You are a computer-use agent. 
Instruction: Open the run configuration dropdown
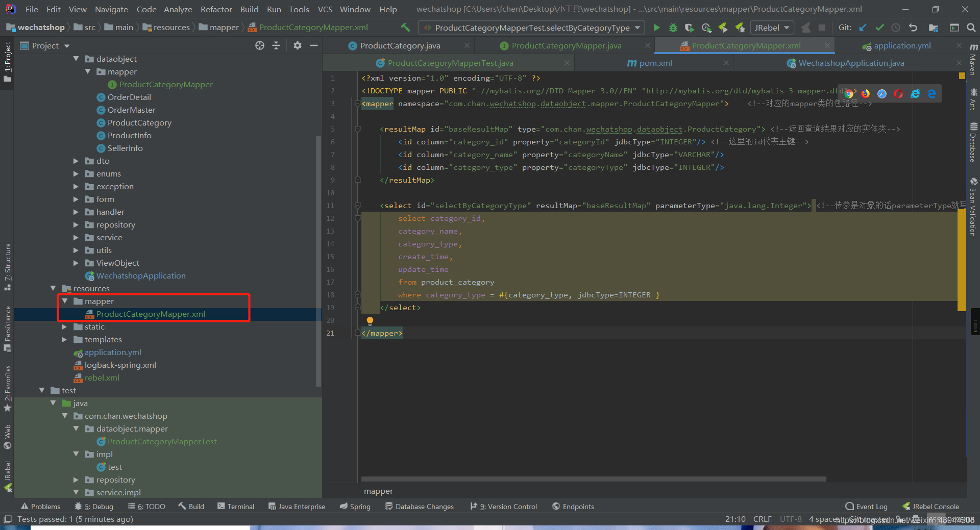531,28
